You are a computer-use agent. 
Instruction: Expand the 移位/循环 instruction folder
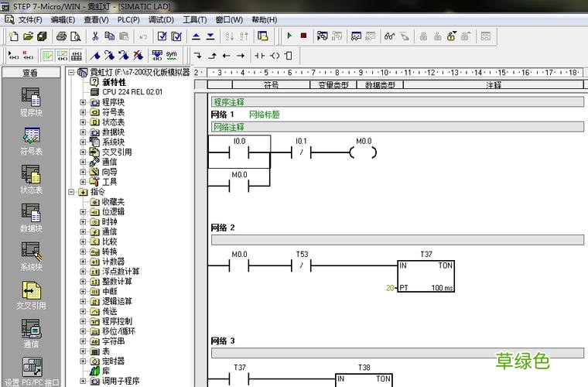[83, 331]
